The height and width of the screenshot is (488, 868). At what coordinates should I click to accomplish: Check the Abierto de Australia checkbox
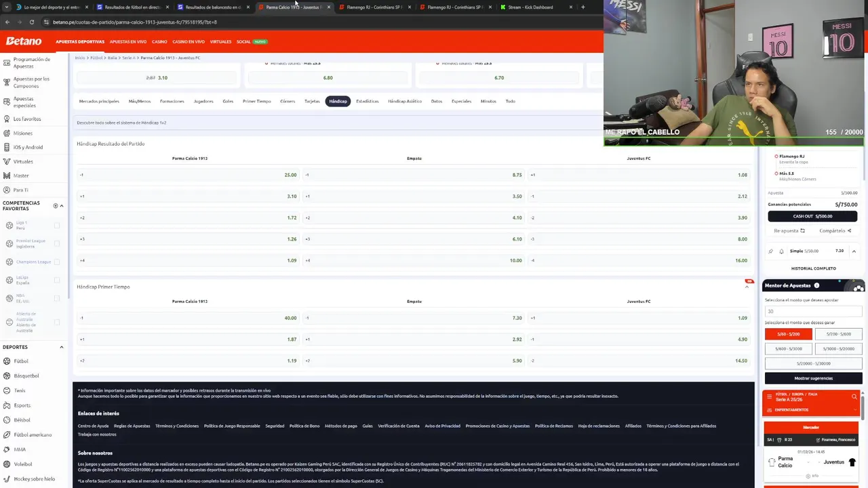click(57, 322)
